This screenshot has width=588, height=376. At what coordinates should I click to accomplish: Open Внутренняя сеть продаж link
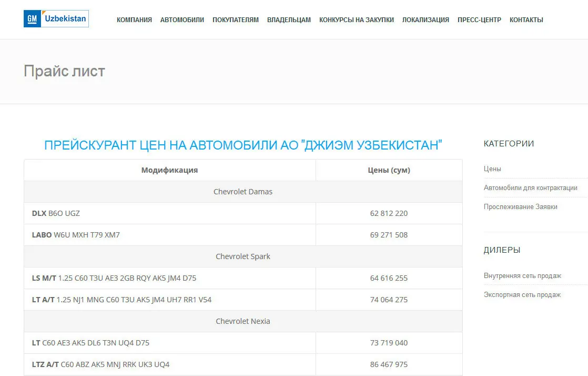(x=522, y=276)
